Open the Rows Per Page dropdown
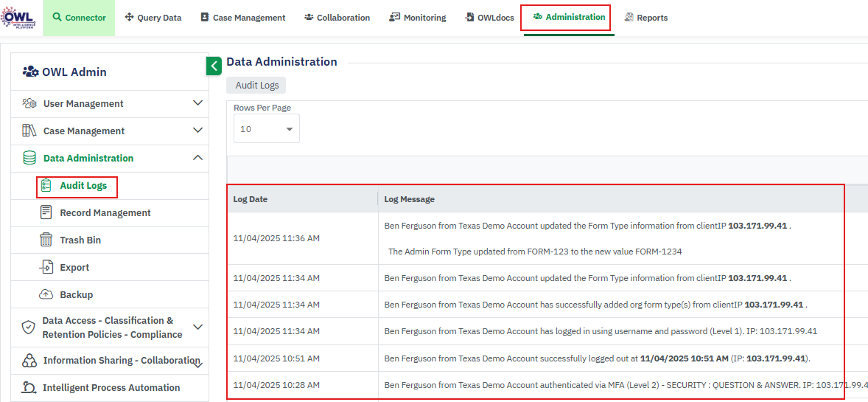The image size is (868, 402). [266, 129]
